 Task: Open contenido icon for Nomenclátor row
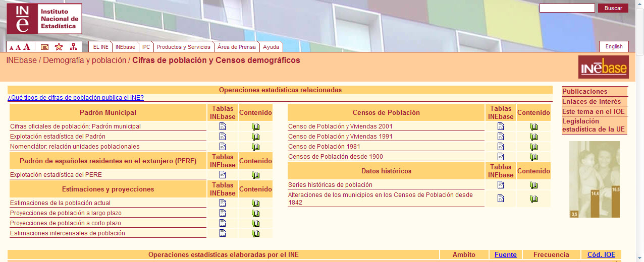click(x=255, y=147)
